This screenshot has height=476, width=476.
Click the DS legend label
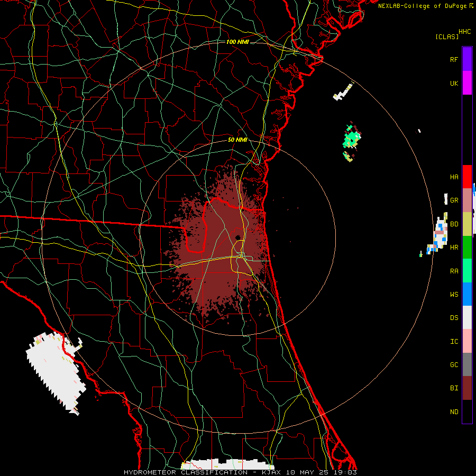(454, 318)
